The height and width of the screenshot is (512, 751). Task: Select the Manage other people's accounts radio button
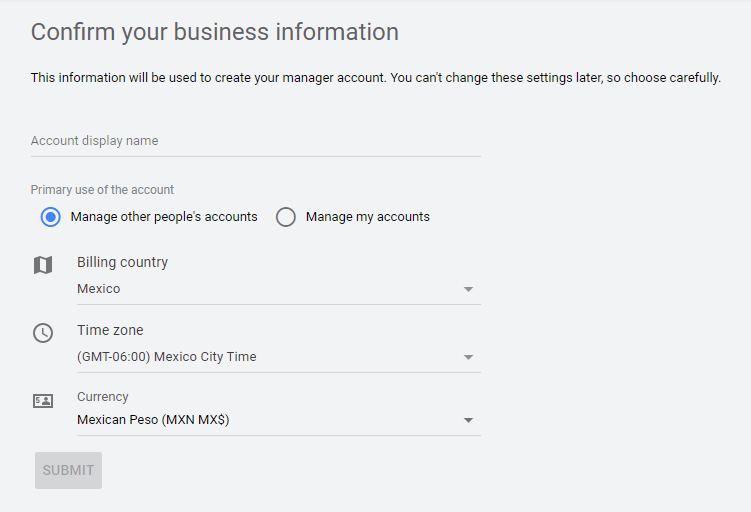(x=50, y=217)
